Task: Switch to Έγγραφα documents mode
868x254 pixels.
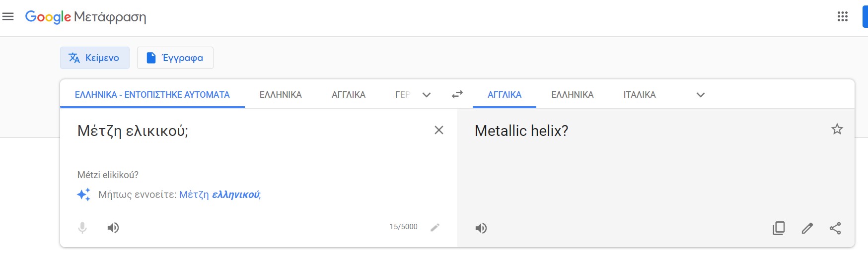Action: tap(175, 58)
